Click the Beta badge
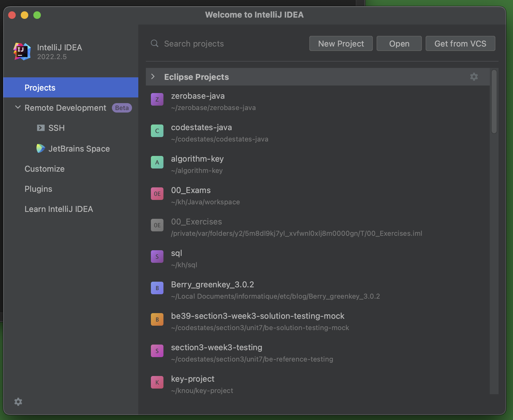Image resolution: width=513 pixels, height=420 pixels. [122, 108]
